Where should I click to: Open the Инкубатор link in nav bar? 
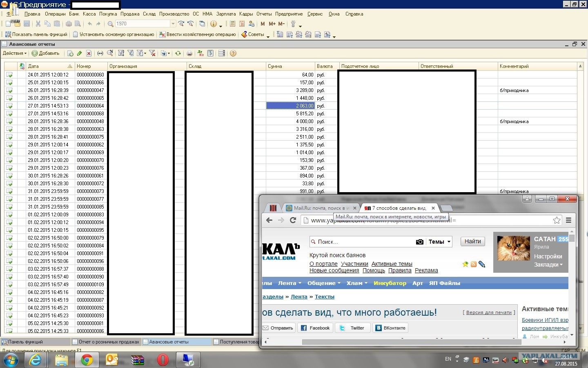[x=390, y=283]
